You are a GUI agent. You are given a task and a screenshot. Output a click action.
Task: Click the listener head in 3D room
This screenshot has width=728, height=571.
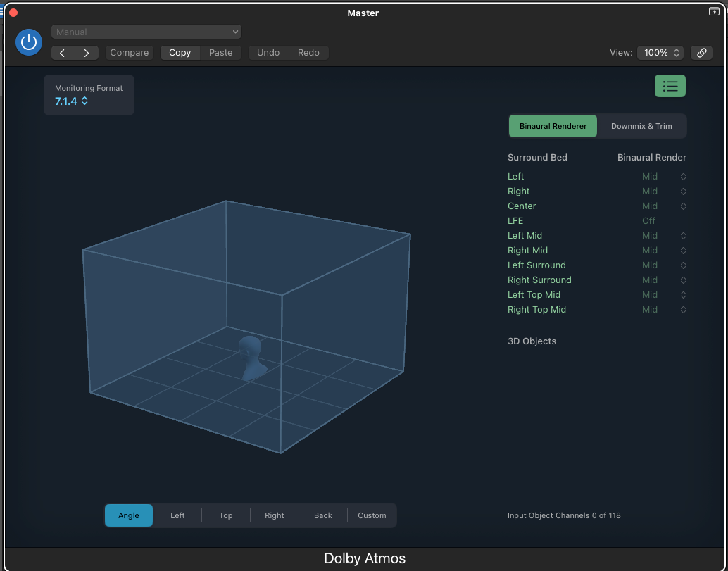click(251, 358)
